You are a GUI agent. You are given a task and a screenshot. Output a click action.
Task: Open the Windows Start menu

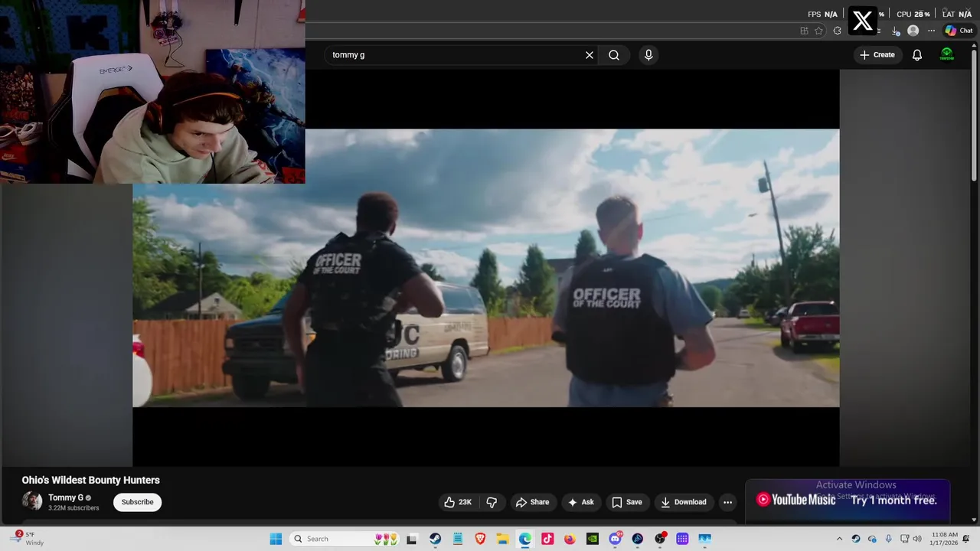click(276, 539)
